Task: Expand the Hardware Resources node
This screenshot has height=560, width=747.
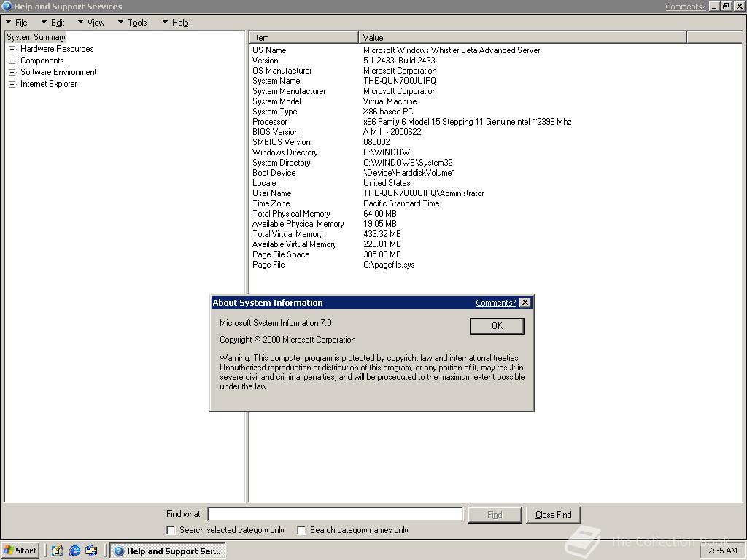Action: click(12, 49)
